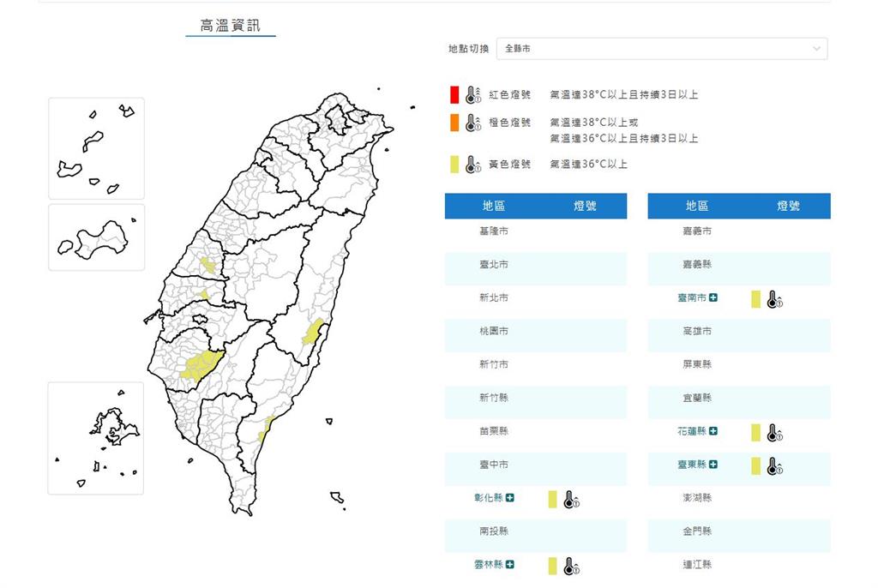Click thermometer icon in 雲林縣 row
Image resolution: width=878 pixels, height=588 pixels.
pyautogui.click(x=571, y=567)
